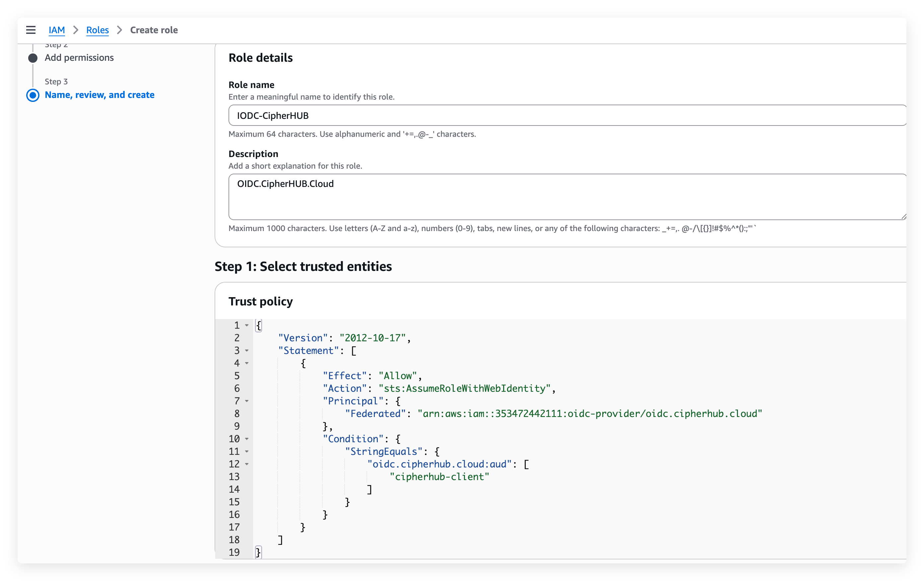Click the chevron after the IAM breadcrumb
Screen dimensions: 924x581
(x=76, y=30)
